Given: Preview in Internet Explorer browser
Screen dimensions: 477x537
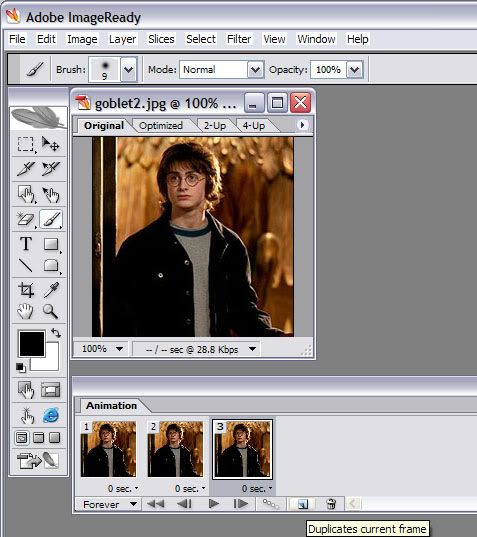Looking at the screenshot, I should pos(51,415).
